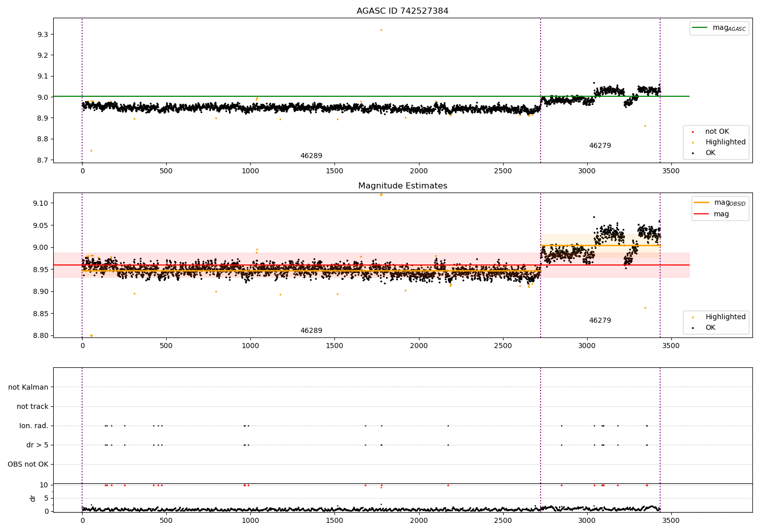Viewport: 760px width, 532px height.
Task: Click 'not OK' in the top plot legend
Action: [717, 132]
